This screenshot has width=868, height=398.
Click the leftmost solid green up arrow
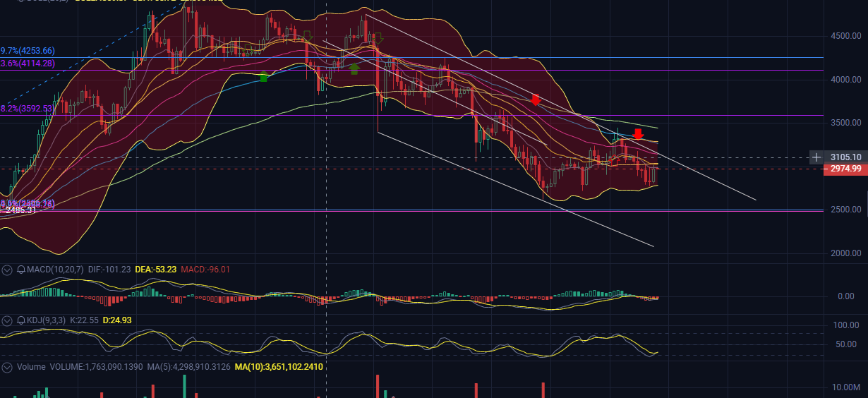click(263, 76)
